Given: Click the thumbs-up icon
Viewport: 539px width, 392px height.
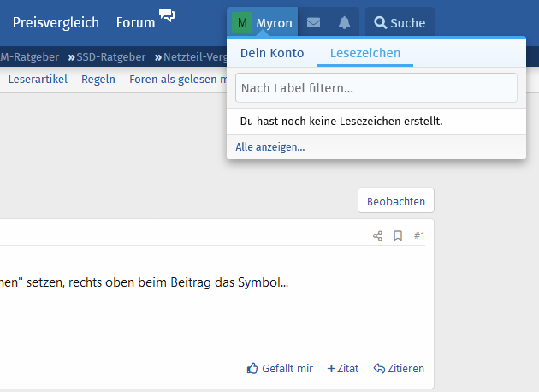Looking at the screenshot, I should (x=252, y=368).
